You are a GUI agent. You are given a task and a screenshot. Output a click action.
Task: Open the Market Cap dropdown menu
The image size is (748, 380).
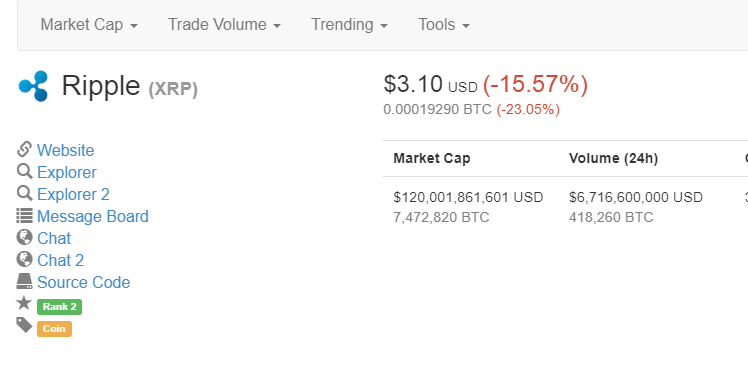[x=89, y=25]
